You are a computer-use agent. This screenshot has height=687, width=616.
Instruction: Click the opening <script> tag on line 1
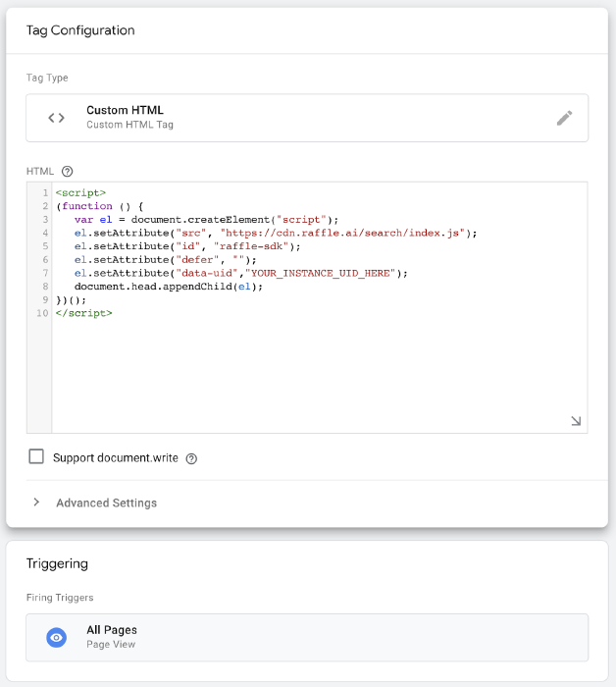(x=80, y=192)
